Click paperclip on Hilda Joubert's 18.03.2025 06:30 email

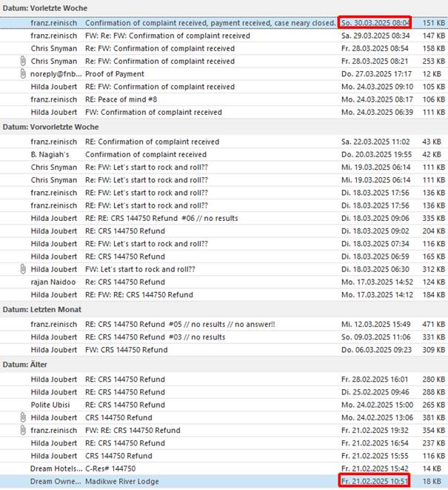coord(23,269)
